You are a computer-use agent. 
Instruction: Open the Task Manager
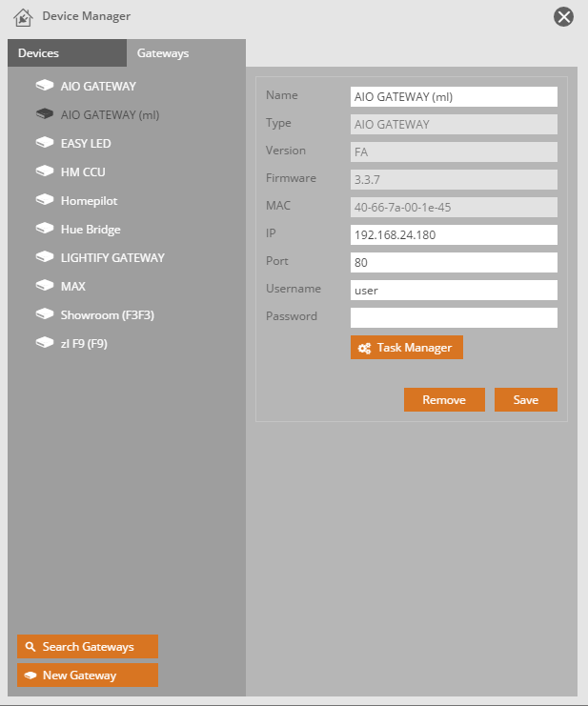tap(406, 348)
